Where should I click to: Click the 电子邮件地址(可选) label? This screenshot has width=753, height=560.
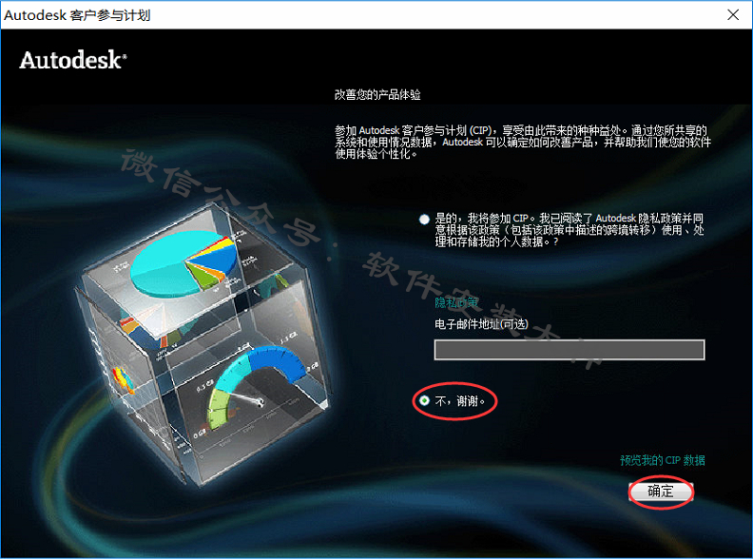coord(481,324)
